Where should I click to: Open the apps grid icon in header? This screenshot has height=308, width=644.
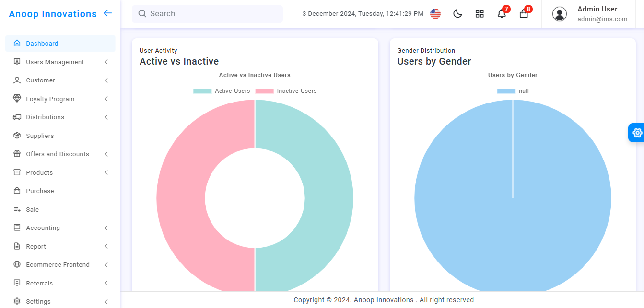[x=480, y=13]
